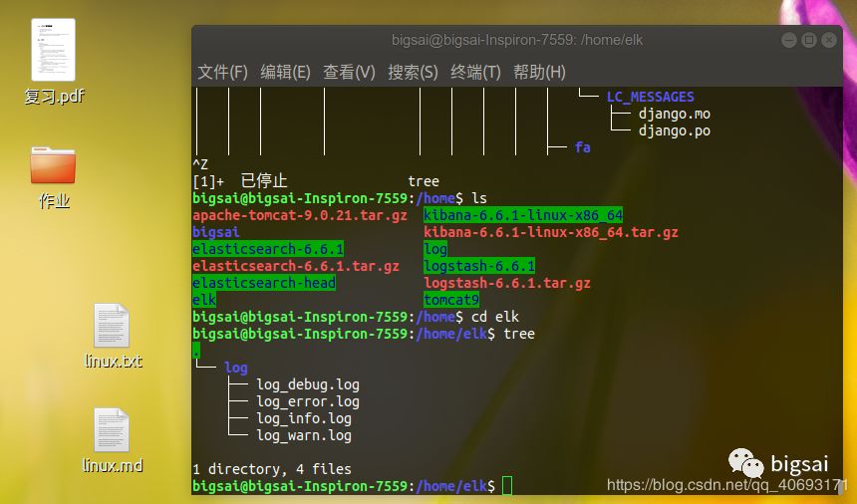Click the elasticsearch-6.6.1 directory entry
This screenshot has height=504, width=857.
pos(268,249)
